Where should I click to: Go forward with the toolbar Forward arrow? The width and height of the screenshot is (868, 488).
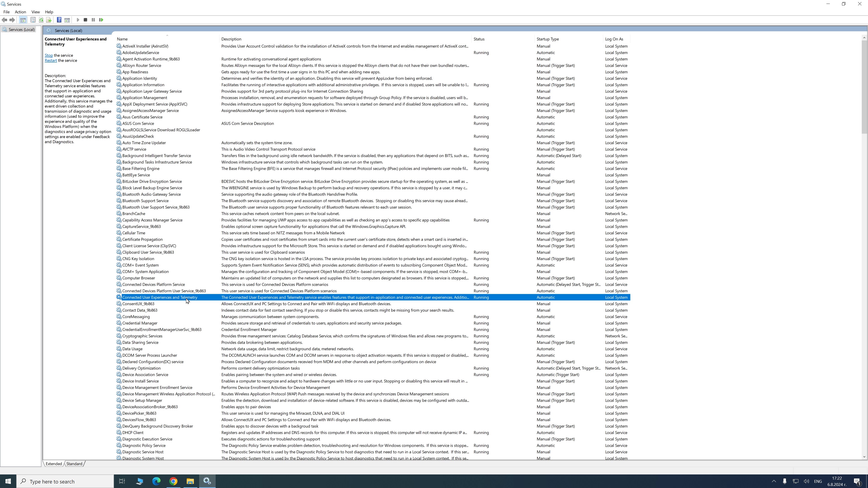pos(12,20)
